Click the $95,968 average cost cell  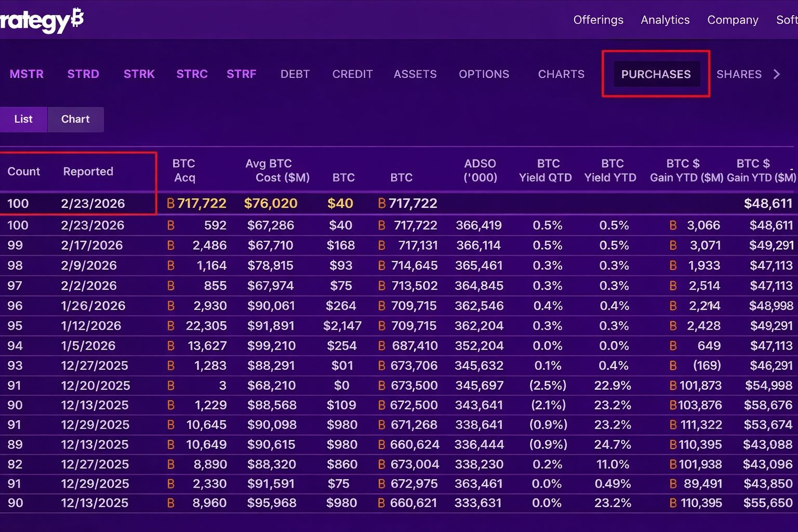(x=272, y=503)
